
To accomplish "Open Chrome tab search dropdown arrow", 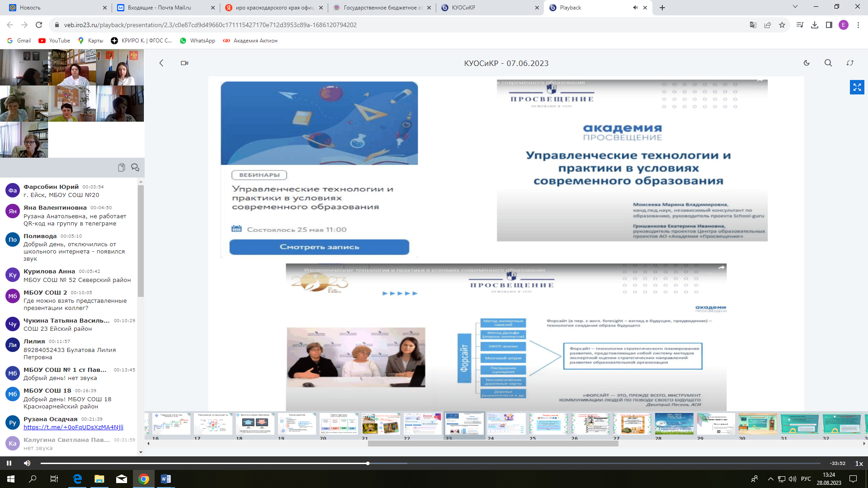I will pos(795,7).
